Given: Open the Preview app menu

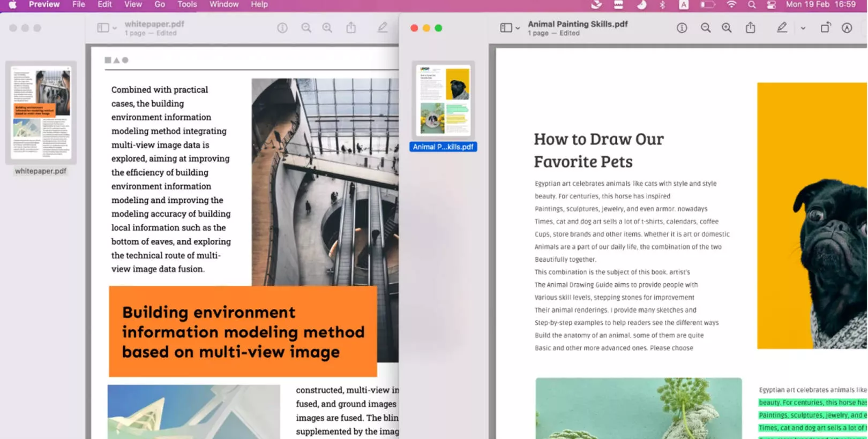Looking at the screenshot, I should (x=44, y=4).
